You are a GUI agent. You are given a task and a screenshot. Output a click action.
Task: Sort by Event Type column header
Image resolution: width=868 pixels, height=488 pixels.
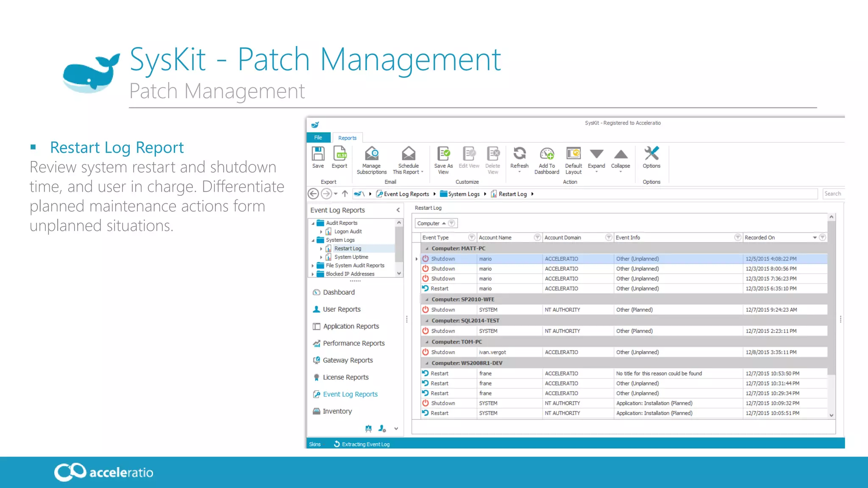[x=435, y=238]
